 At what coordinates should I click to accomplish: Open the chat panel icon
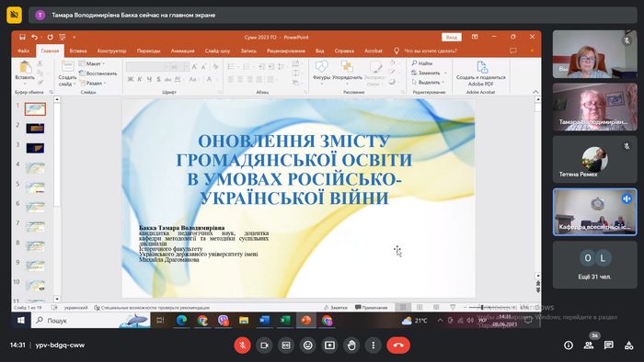tap(609, 345)
